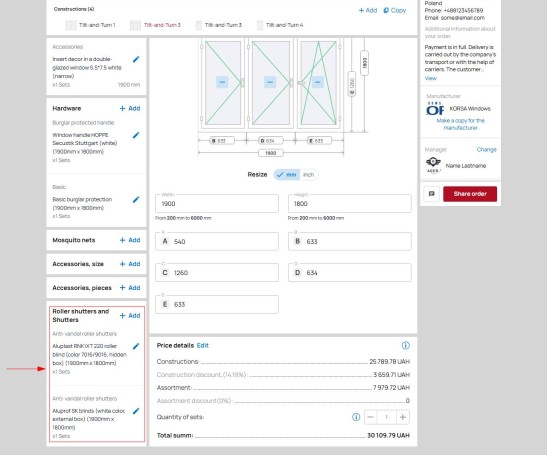Increase quantity of sets with plus

point(403,417)
